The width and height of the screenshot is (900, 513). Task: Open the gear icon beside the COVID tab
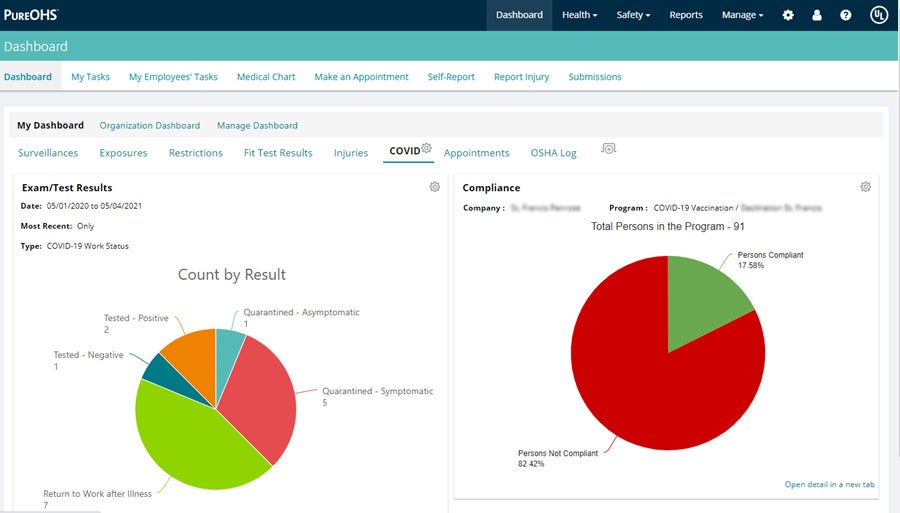pyautogui.click(x=426, y=147)
